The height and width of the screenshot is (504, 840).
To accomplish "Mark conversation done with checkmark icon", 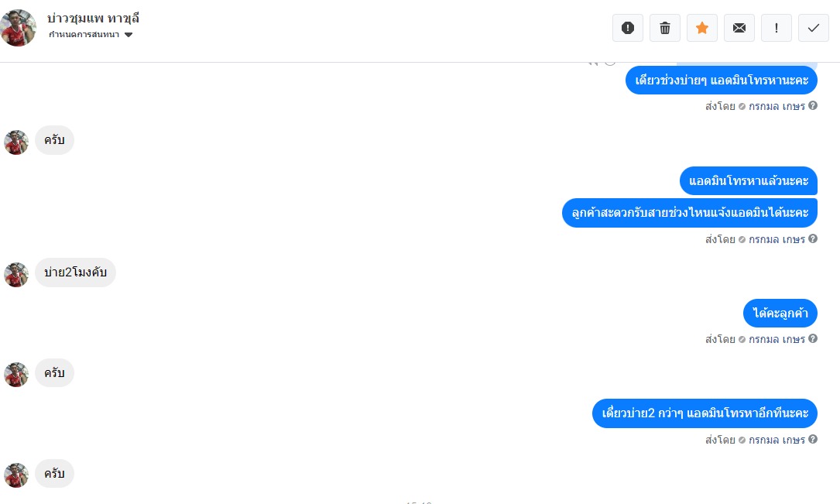I will (x=813, y=28).
